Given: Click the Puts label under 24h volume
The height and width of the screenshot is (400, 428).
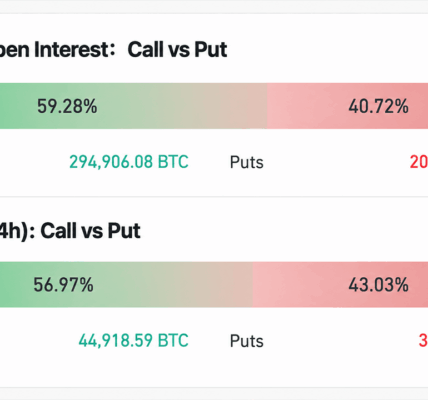Looking at the screenshot, I should [247, 341].
